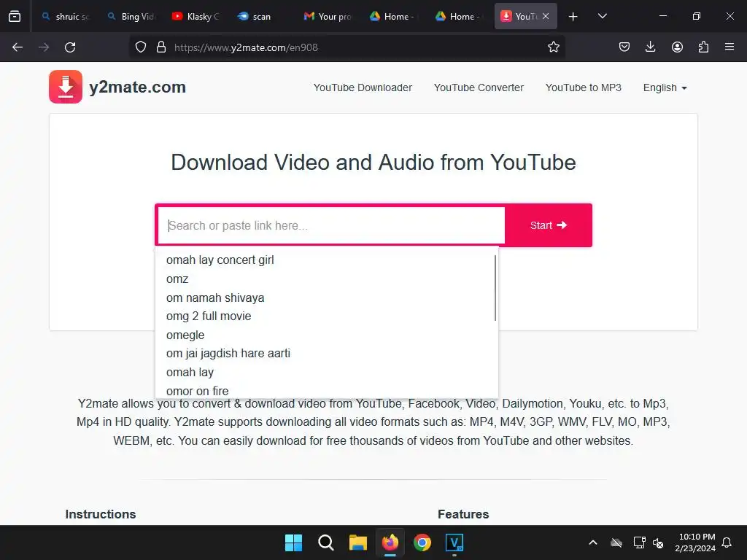This screenshot has width=747, height=560.
Task: Open YouTube to MP3 page
Action: [x=583, y=87]
